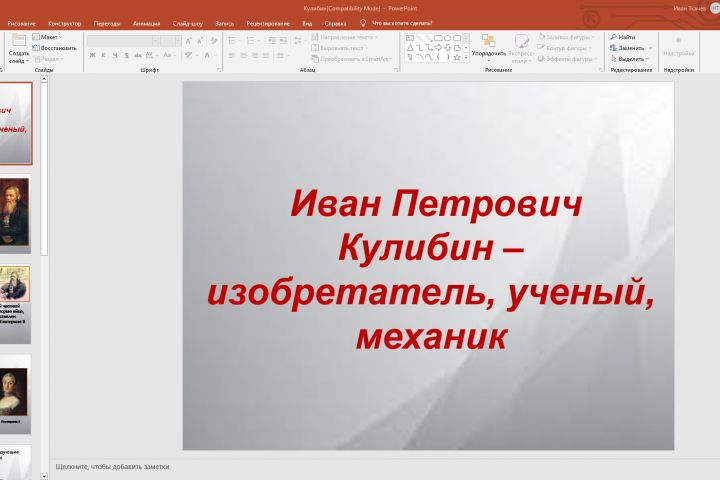Choose the Right Arrow block shape
This screenshot has height=480, width=720.
click(x=438, y=48)
